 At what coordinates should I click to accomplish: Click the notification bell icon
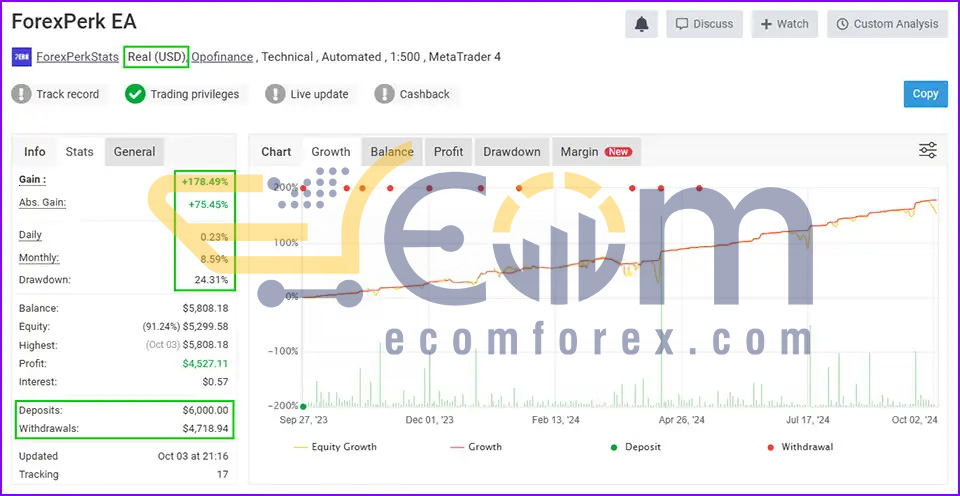click(x=641, y=24)
